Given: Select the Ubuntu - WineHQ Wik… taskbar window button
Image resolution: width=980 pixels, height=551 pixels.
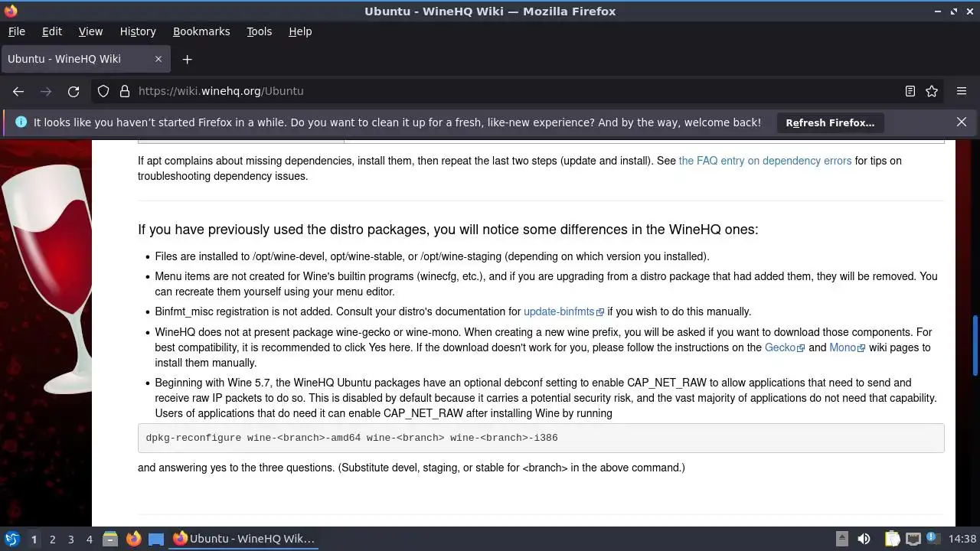Looking at the screenshot, I should pyautogui.click(x=244, y=539).
